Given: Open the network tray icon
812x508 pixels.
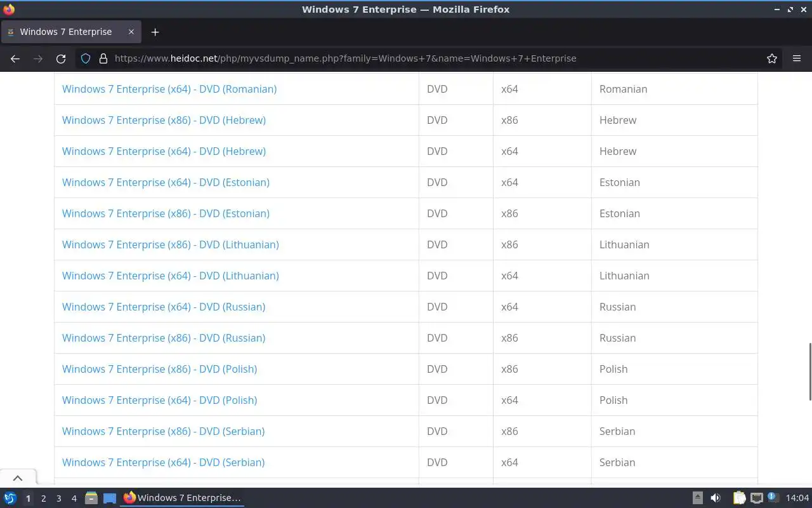Looking at the screenshot, I should click(756, 498).
